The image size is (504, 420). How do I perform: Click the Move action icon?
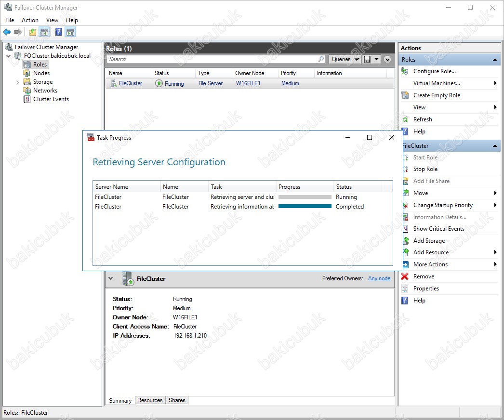coord(406,193)
